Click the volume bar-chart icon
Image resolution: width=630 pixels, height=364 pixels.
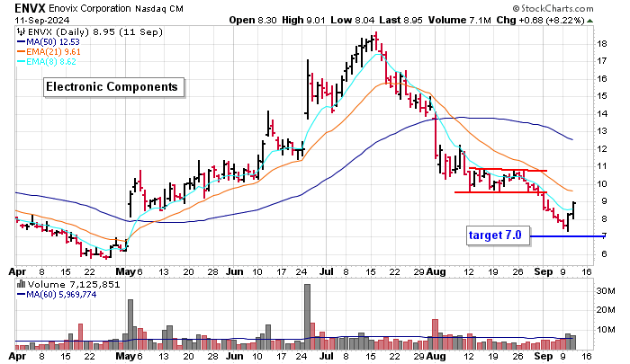[22, 285]
